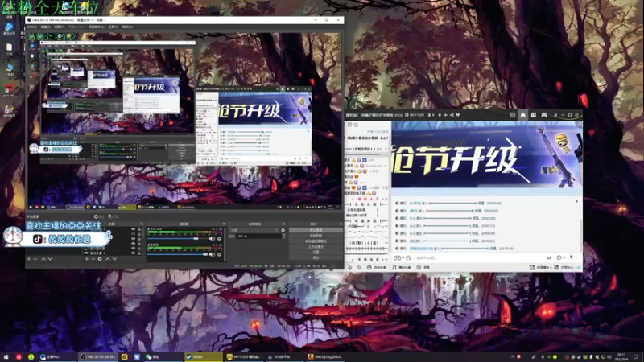644x362 pixels.
Task: Move selected source down in OBS
Action: (114, 259)
